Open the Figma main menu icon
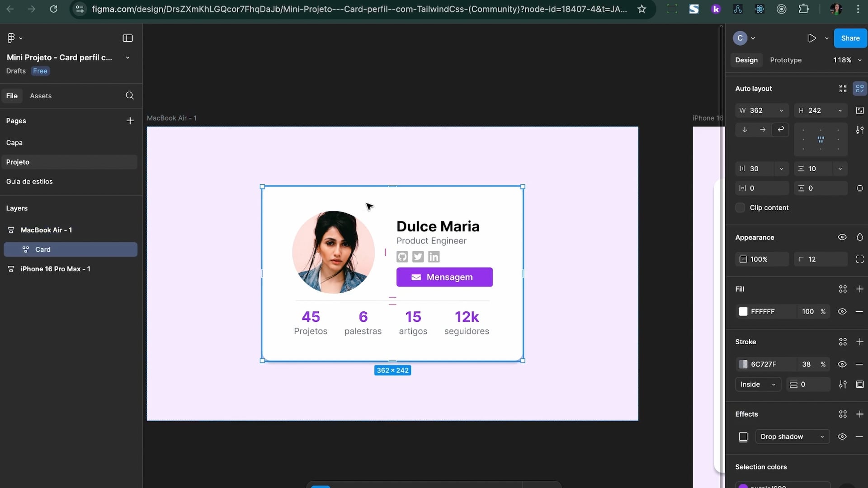Screen dimensions: 868x488 point(11,38)
